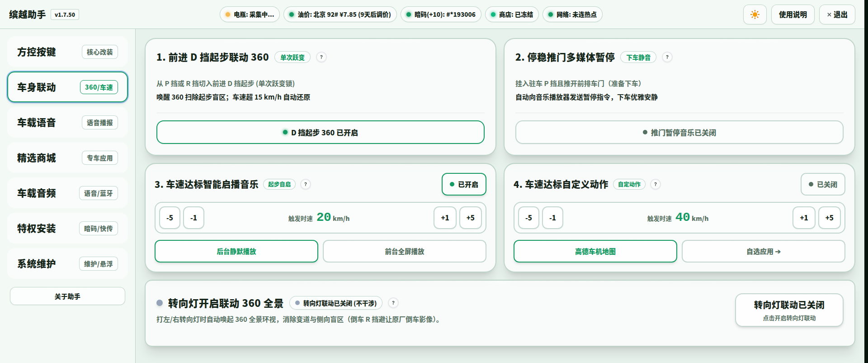868x363 pixels.
Task: Click the 下车静音 tag
Action: [x=638, y=57]
